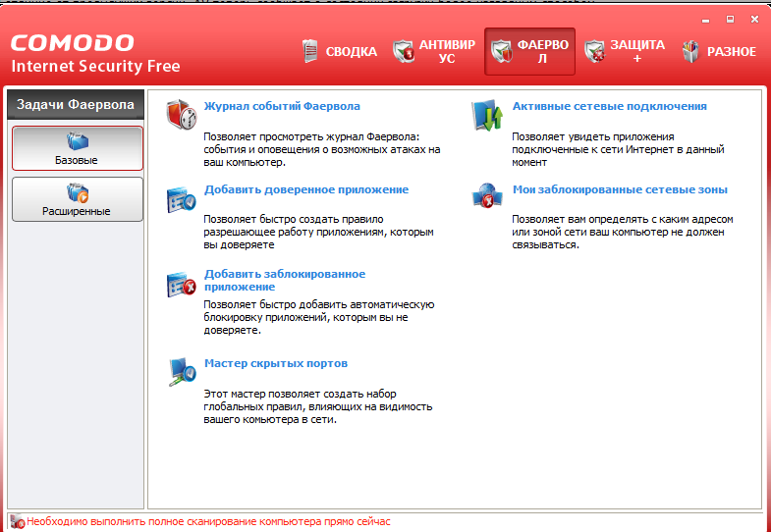This screenshot has width=771, height=532.
Task: Click the blocked application description text
Action: 319,317
